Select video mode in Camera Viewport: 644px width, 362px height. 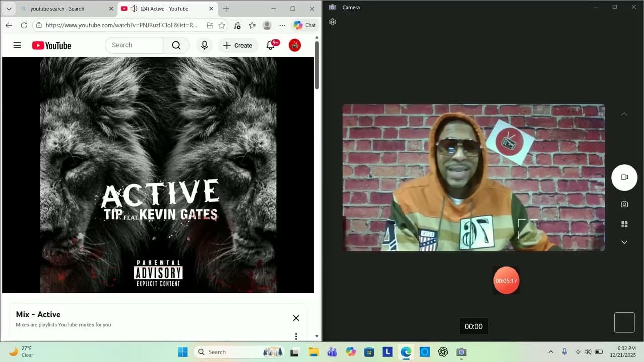[x=624, y=177]
